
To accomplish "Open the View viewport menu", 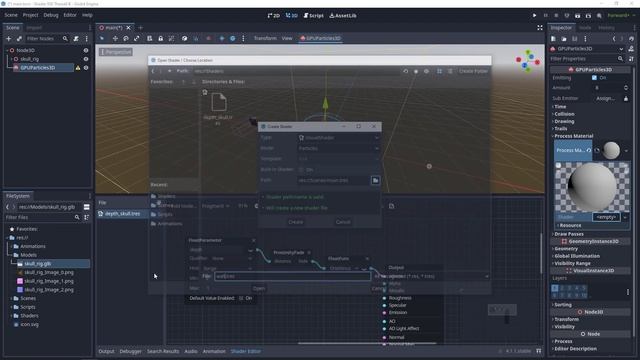I will 287,38.
